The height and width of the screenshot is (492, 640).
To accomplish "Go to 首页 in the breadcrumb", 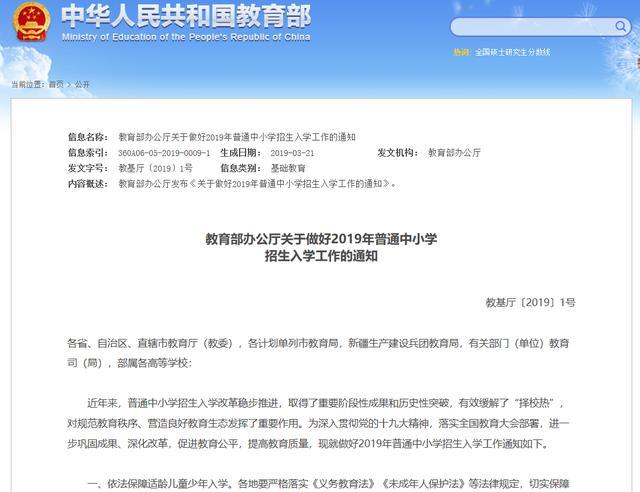I will pyautogui.click(x=56, y=85).
